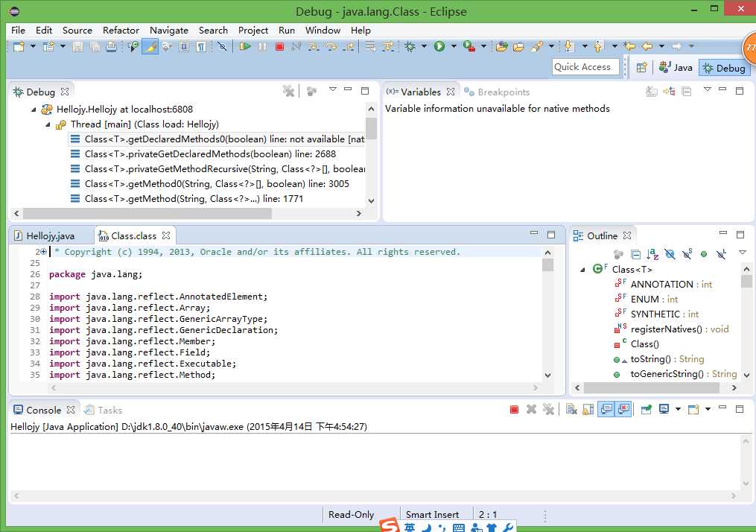
Task: Toggle Skip All Breakpoints icon
Action: (x=222, y=47)
